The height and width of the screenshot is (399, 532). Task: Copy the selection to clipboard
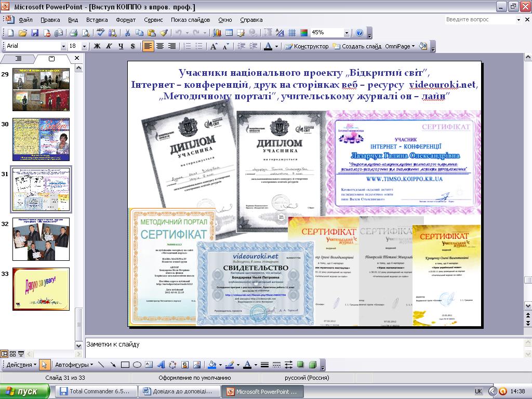(139, 33)
